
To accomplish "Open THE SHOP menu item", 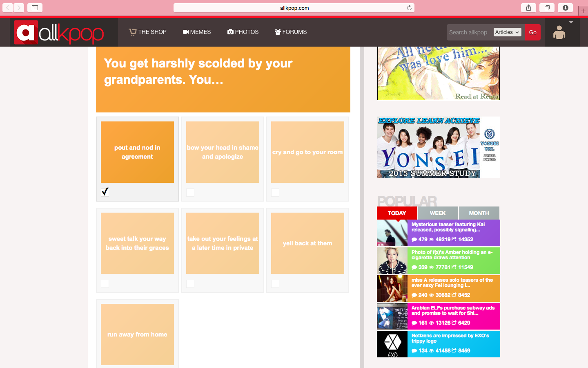I will click(148, 32).
